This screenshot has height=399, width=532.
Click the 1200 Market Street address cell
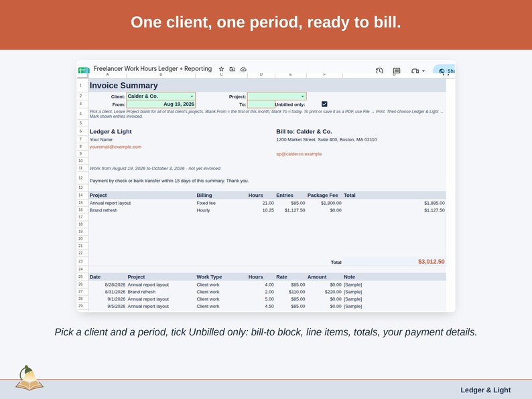tap(326, 139)
